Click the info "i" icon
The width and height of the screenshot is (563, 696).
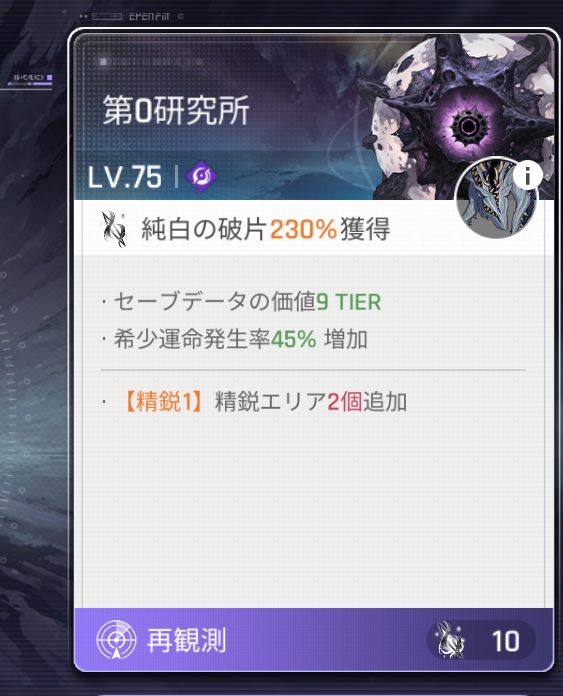[x=527, y=175]
